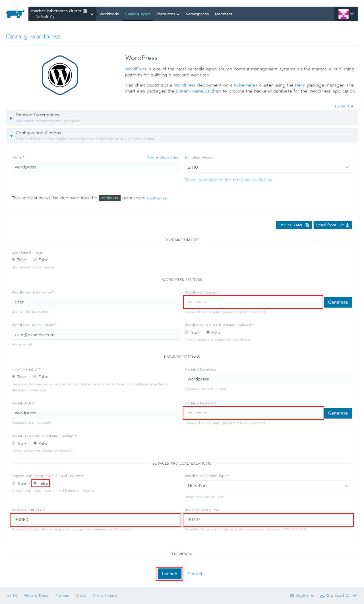
Task: Open the user avatar menu
Action: tap(346, 14)
